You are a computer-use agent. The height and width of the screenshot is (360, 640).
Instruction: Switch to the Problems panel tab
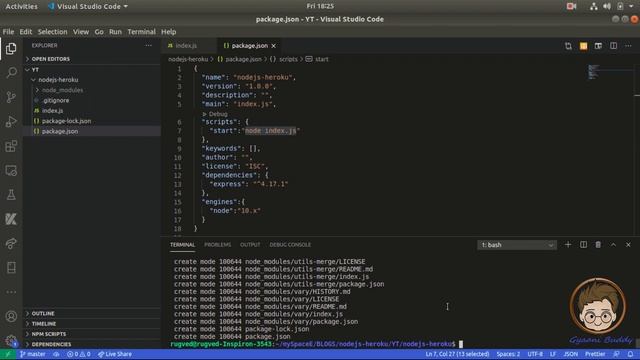point(218,244)
